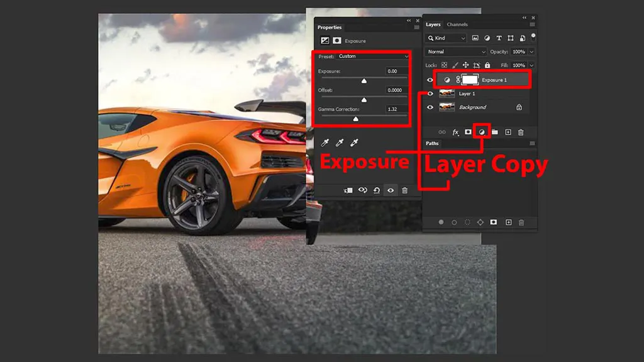Viewport: 644px width, 362px height.
Task: Fill path with foreground color
Action: [x=441, y=222]
